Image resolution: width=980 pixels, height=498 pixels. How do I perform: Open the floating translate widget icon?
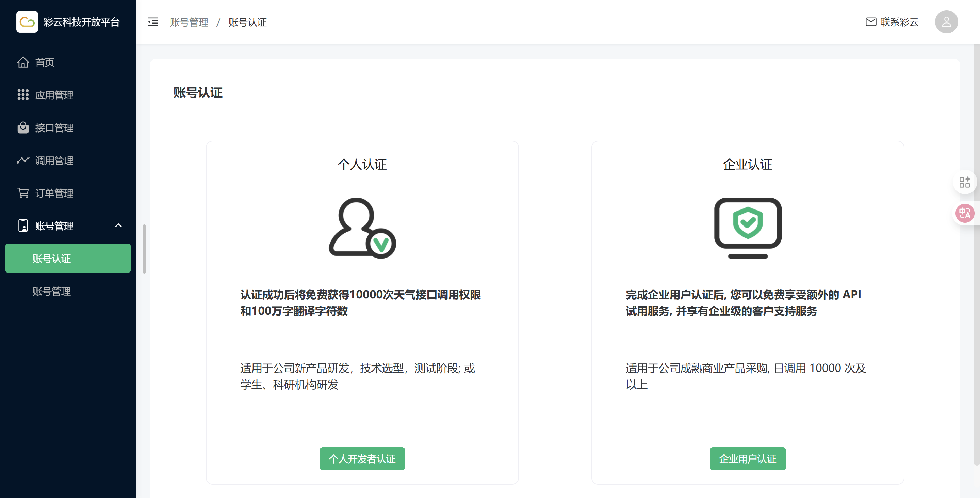pyautogui.click(x=964, y=213)
